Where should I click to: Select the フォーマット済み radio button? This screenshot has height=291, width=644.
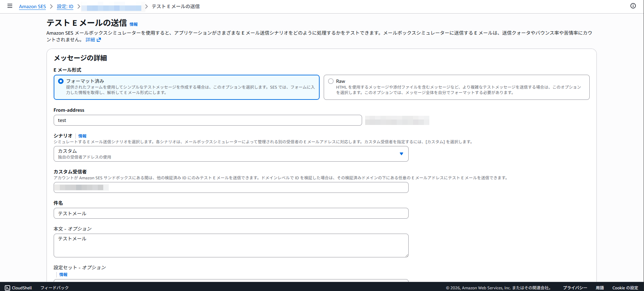click(61, 81)
